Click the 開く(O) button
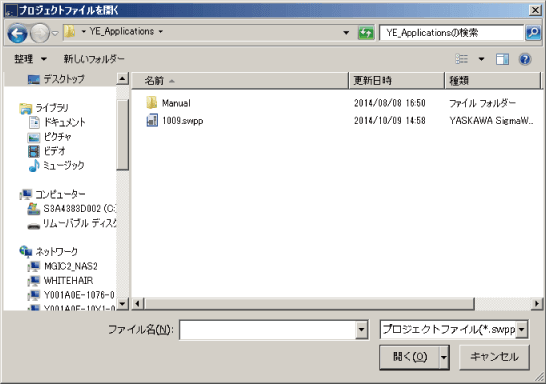This screenshot has height=384, width=546. point(410,357)
